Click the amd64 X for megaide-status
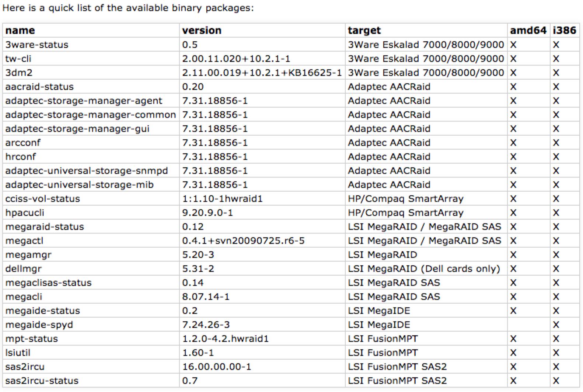The image size is (583, 392). (513, 311)
